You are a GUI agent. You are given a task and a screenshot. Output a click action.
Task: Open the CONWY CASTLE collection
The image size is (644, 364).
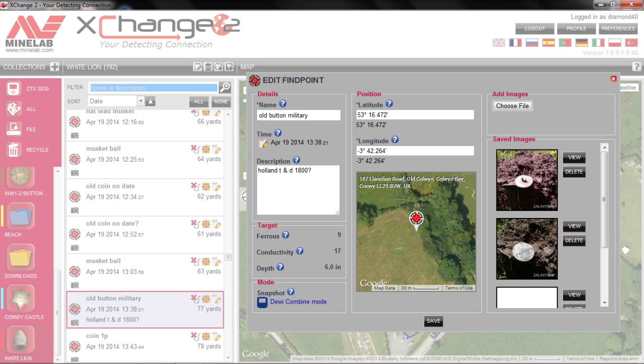click(x=21, y=300)
